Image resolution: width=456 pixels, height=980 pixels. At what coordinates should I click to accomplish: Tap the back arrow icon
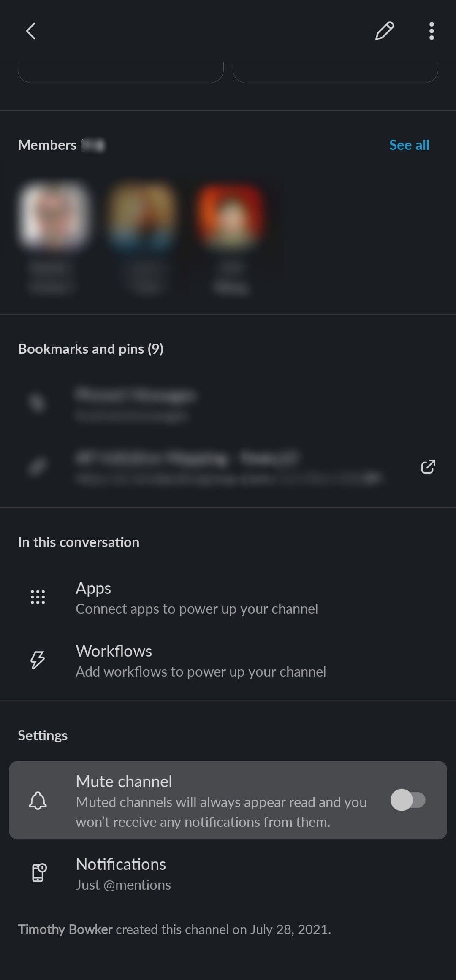click(31, 31)
